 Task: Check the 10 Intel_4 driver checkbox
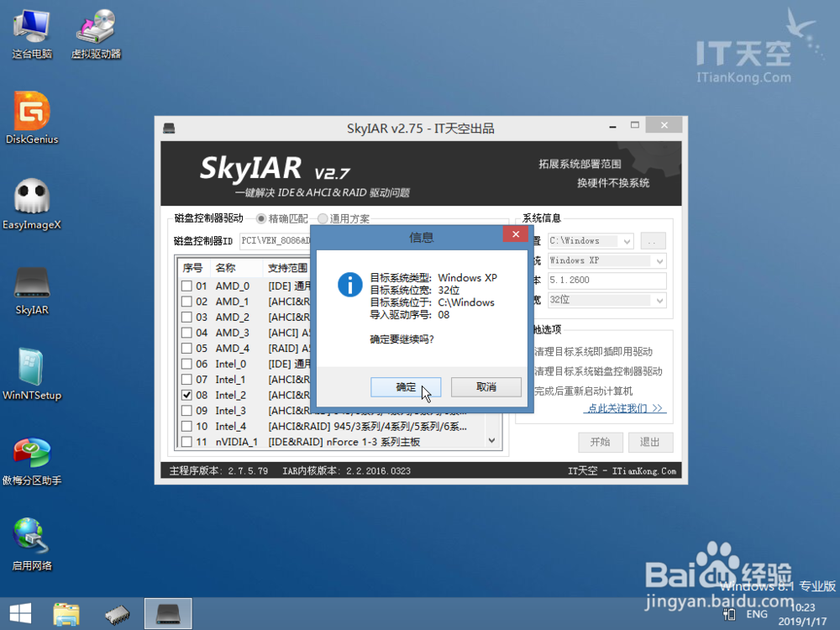click(186, 427)
